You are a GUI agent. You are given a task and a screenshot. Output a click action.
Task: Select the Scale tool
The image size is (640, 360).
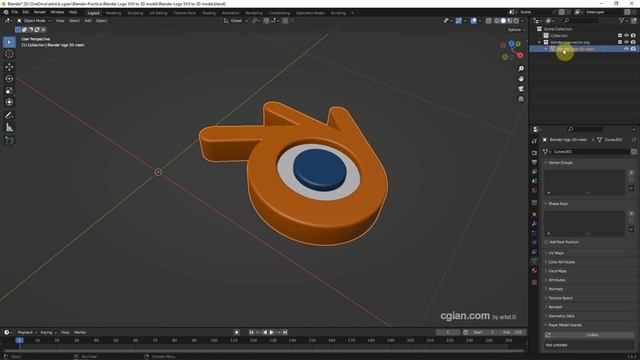9,91
